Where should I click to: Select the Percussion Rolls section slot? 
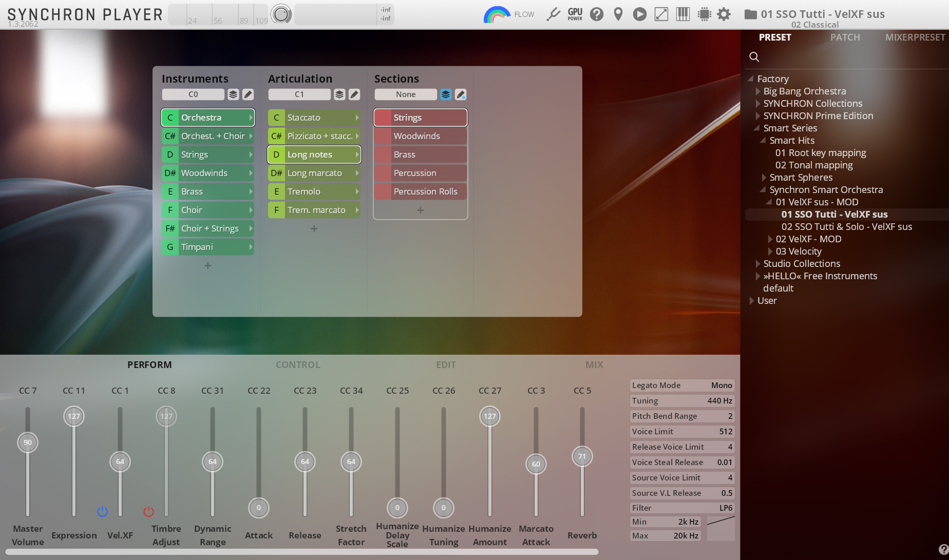(420, 191)
